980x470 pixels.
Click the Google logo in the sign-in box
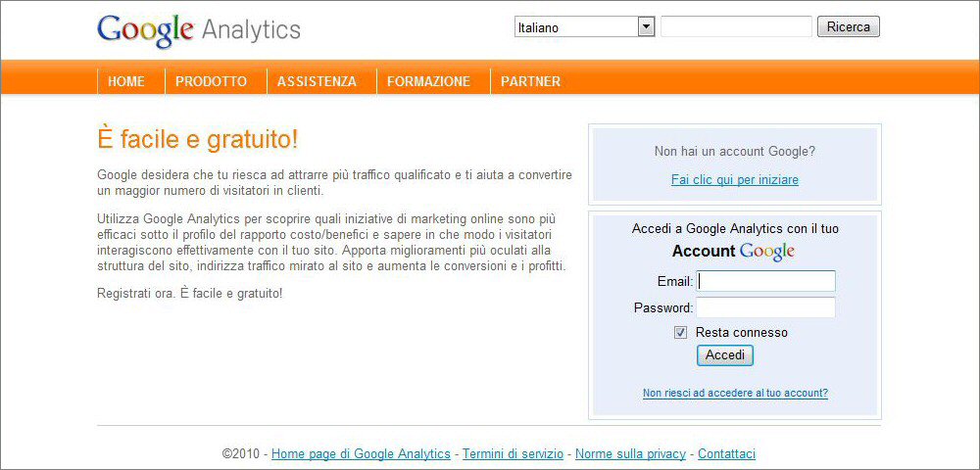[766, 252]
